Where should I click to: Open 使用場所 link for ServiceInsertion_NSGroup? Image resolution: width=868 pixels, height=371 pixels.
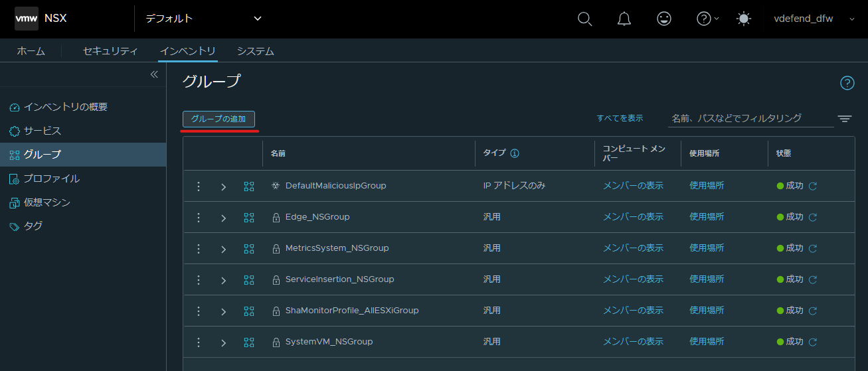tap(707, 279)
